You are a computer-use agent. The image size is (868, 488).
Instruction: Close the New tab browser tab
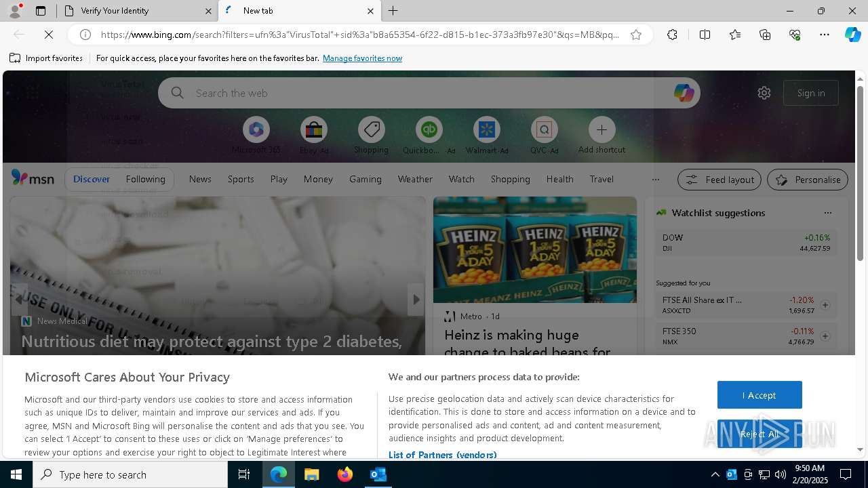click(370, 11)
